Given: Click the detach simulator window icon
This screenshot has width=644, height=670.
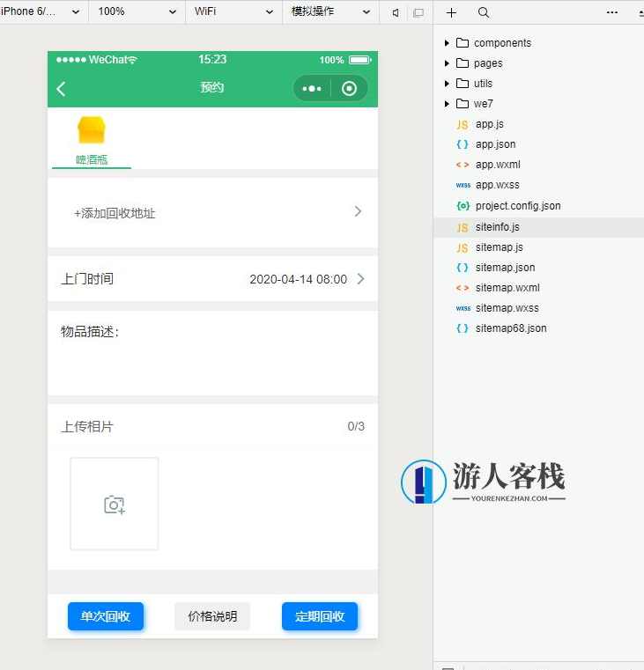Looking at the screenshot, I should point(418,13).
